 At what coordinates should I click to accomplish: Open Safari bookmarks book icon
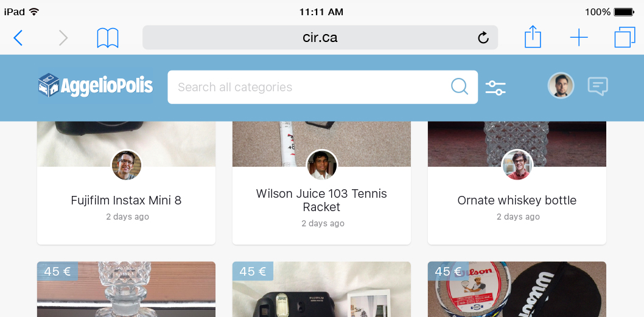[108, 38]
